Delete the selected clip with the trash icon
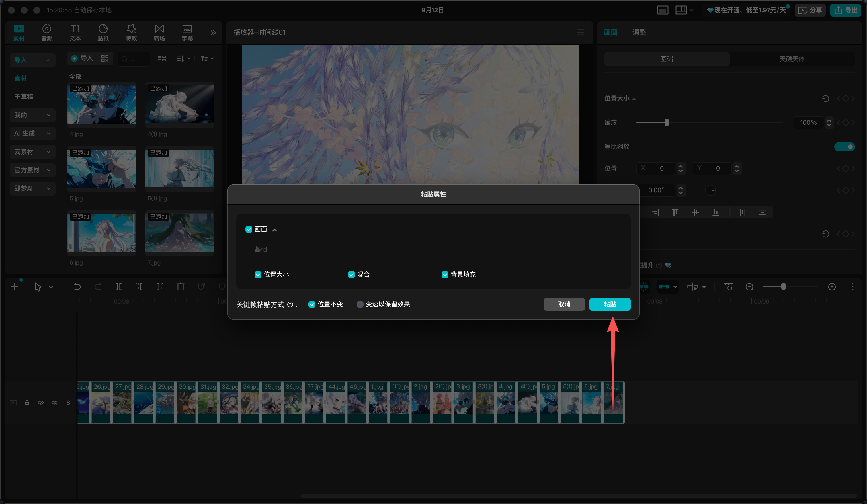 (x=180, y=287)
